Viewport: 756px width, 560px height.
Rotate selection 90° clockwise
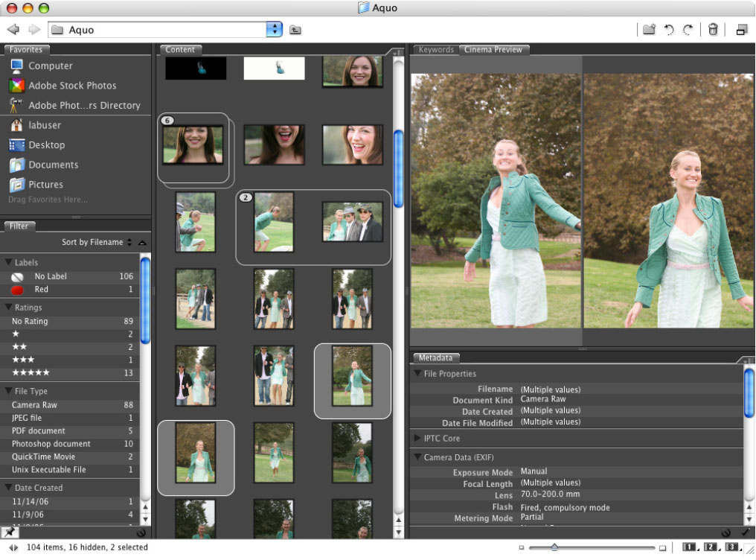tap(688, 30)
